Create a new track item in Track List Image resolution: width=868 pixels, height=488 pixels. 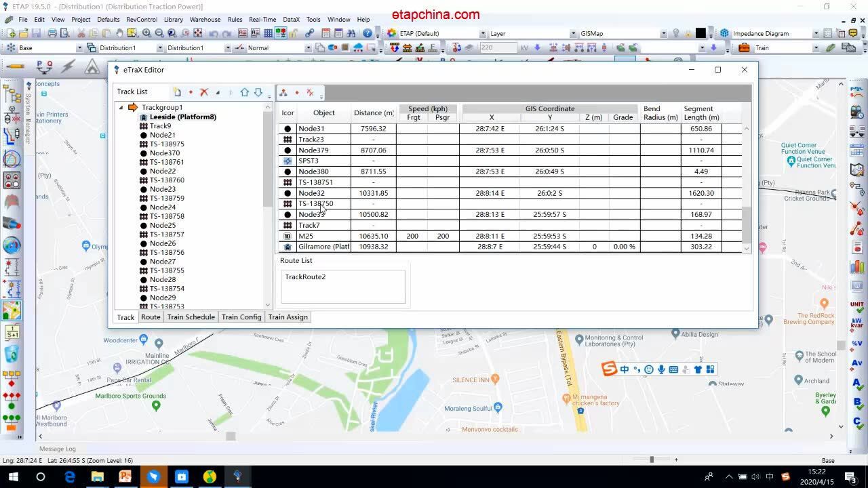coord(177,92)
